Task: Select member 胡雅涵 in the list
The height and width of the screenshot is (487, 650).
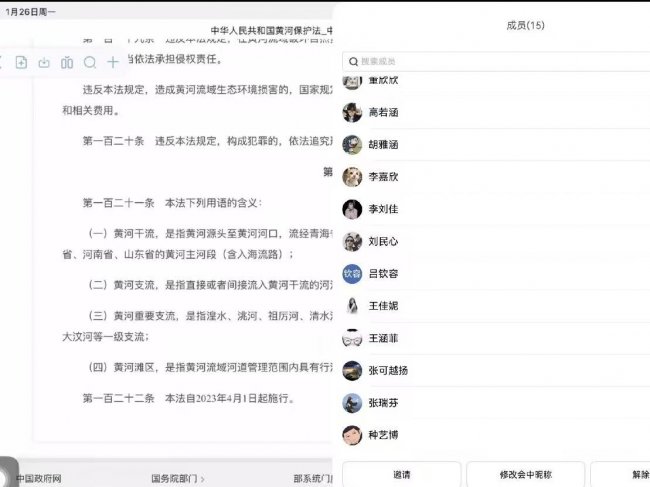Action: point(385,145)
